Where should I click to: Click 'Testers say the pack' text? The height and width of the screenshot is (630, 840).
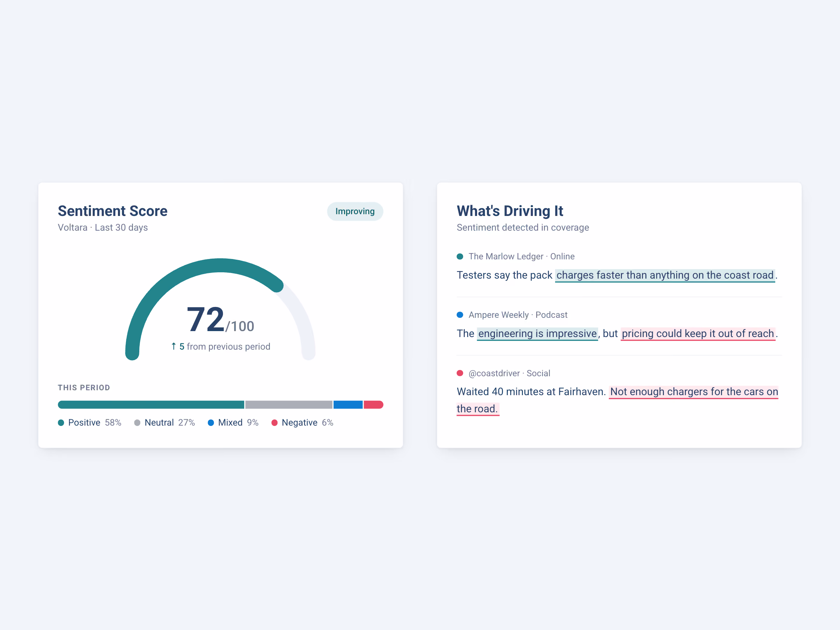(504, 275)
